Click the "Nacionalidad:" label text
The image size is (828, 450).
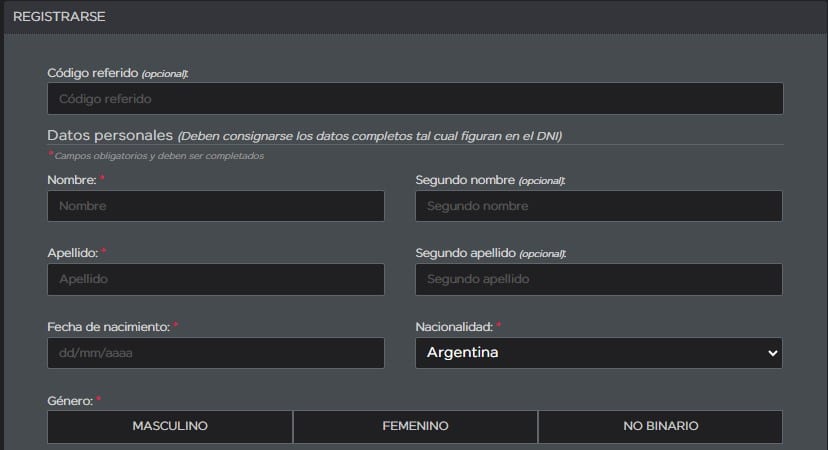click(x=453, y=327)
